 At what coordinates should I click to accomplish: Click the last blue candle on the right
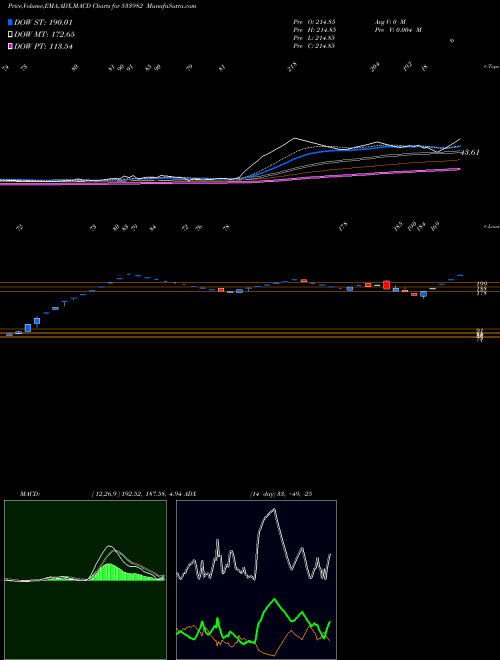pos(460,275)
